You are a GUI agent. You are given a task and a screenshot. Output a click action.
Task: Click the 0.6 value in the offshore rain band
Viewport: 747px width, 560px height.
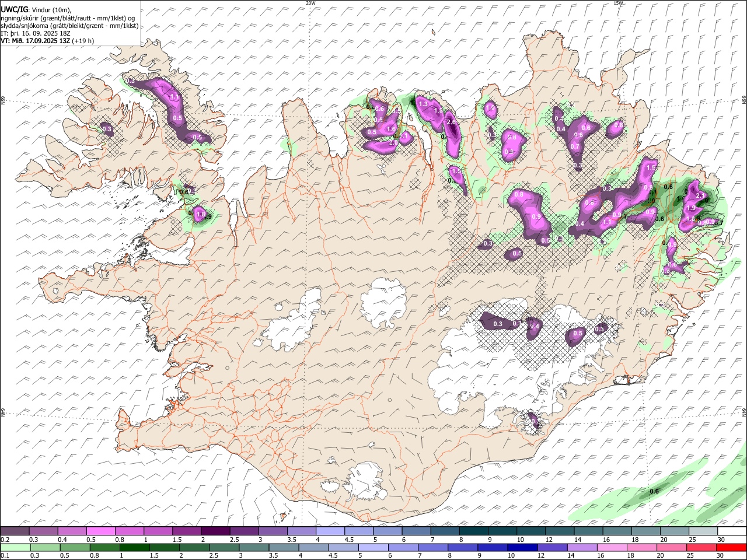(654, 491)
